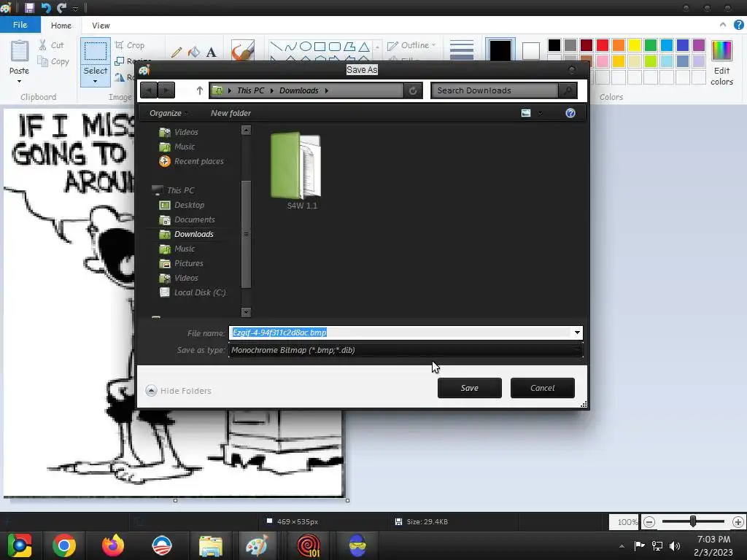747x560 pixels.
Task: Click Downloads in the address breadcrumb
Action: 298,90
